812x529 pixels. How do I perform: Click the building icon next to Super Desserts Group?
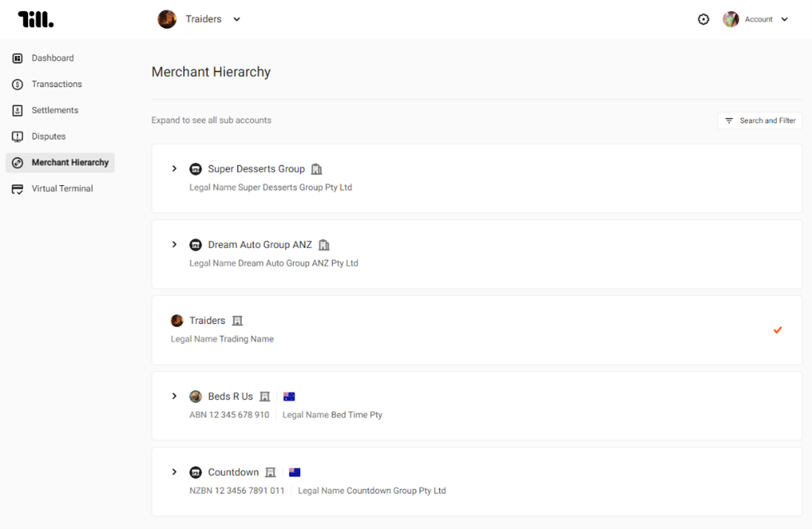point(317,169)
